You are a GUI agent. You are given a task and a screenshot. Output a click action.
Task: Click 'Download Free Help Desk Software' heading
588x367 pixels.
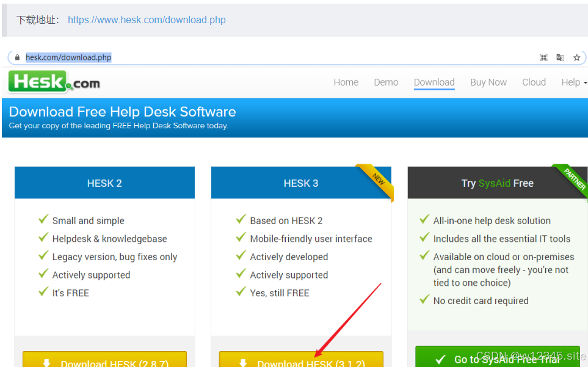point(122,112)
